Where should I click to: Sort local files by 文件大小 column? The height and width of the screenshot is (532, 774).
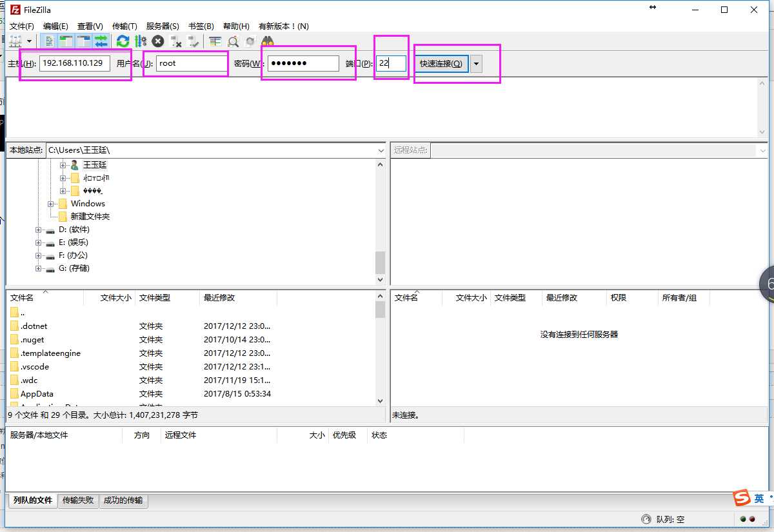(110, 298)
